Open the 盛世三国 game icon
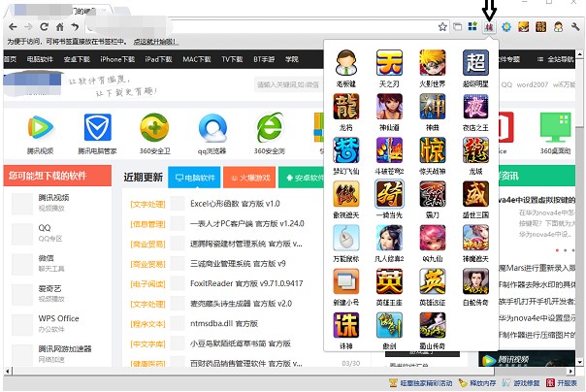 click(475, 194)
